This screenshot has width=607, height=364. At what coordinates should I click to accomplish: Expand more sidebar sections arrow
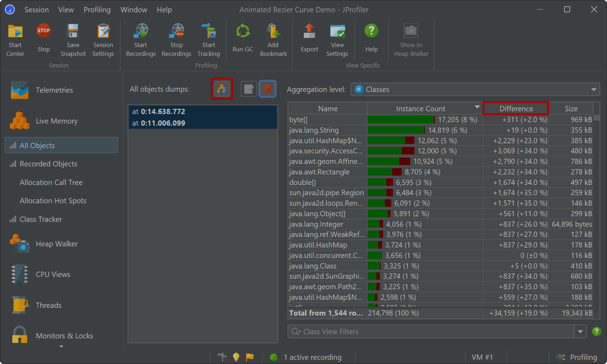(62, 347)
